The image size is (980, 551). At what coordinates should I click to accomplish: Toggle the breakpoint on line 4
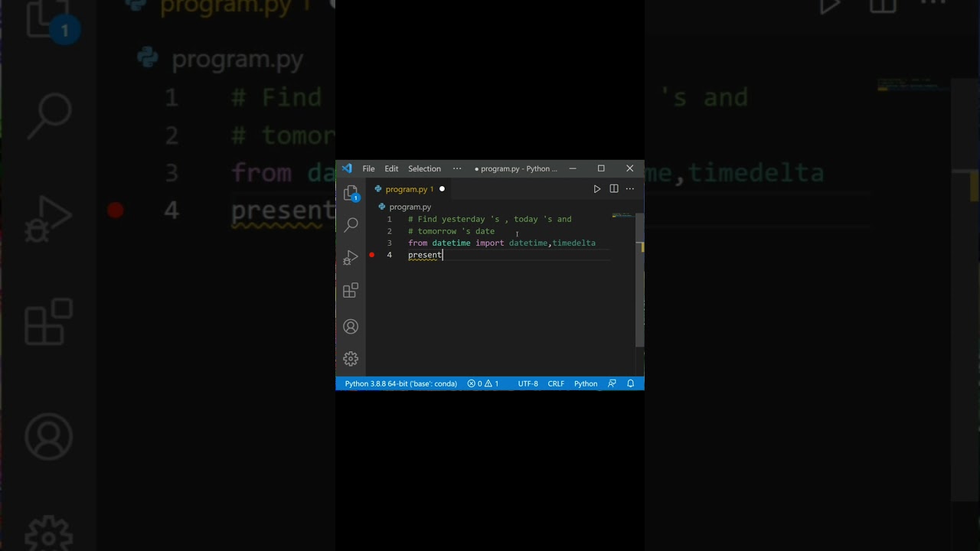pyautogui.click(x=372, y=255)
